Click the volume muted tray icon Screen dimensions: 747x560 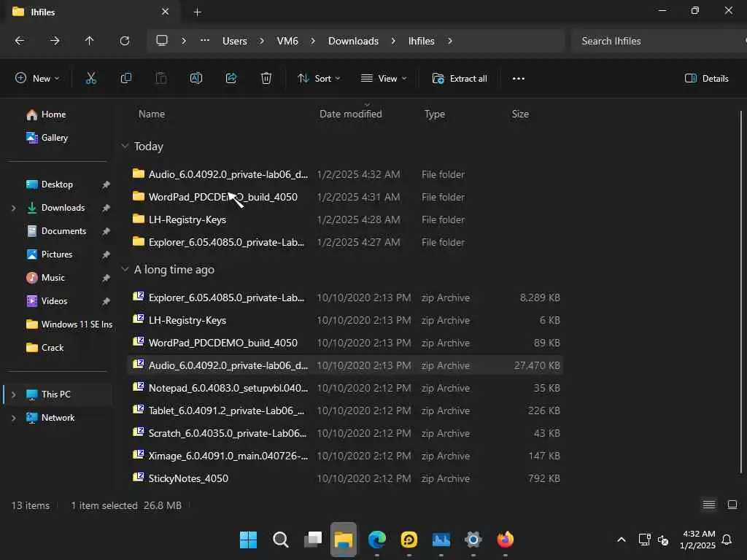[x=663, y=540]
